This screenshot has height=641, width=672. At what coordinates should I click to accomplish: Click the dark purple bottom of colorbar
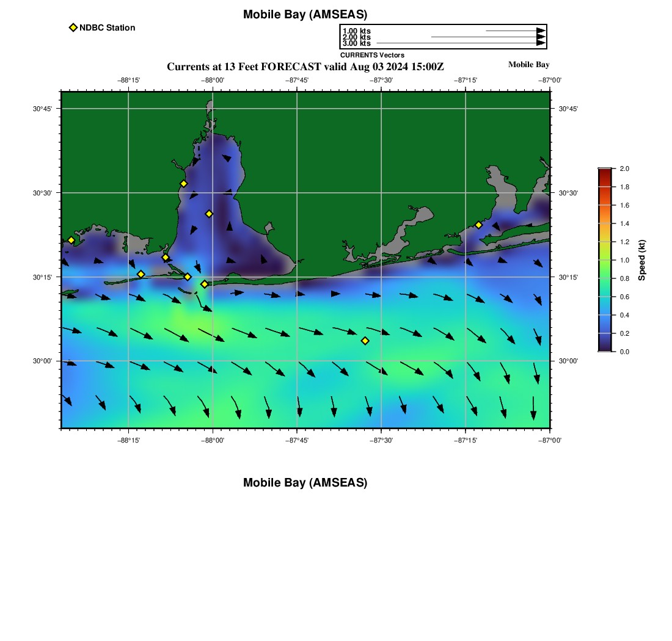tap(605, 348)
